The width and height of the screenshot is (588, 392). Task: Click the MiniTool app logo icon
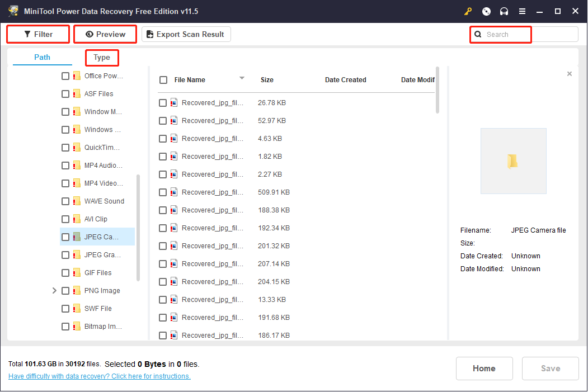click(x=13, y=11)
